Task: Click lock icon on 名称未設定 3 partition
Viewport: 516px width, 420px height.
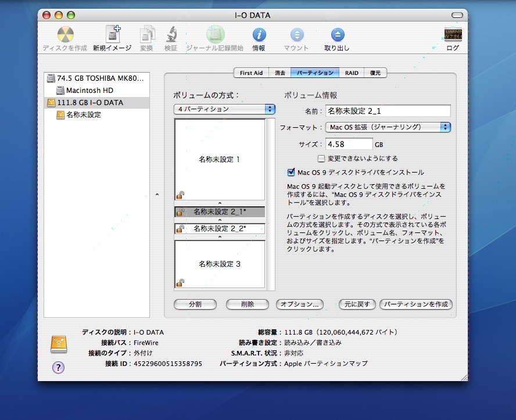Action: pos(180,282)
